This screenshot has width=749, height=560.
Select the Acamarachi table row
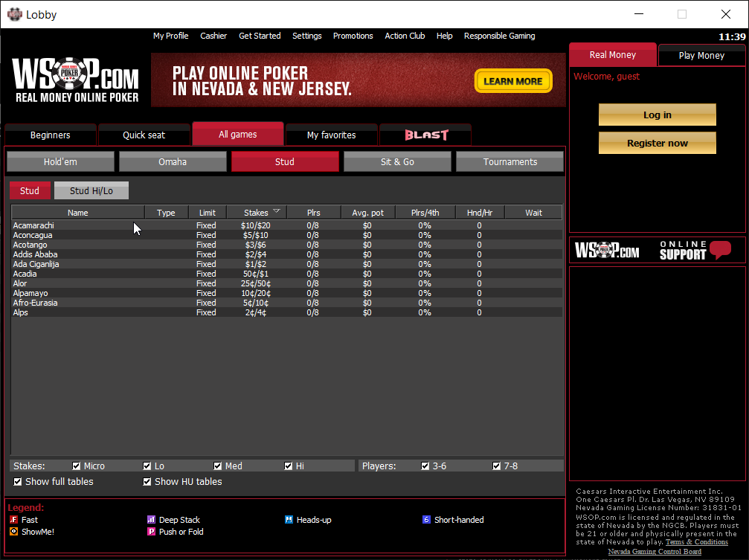click(286, 225)
